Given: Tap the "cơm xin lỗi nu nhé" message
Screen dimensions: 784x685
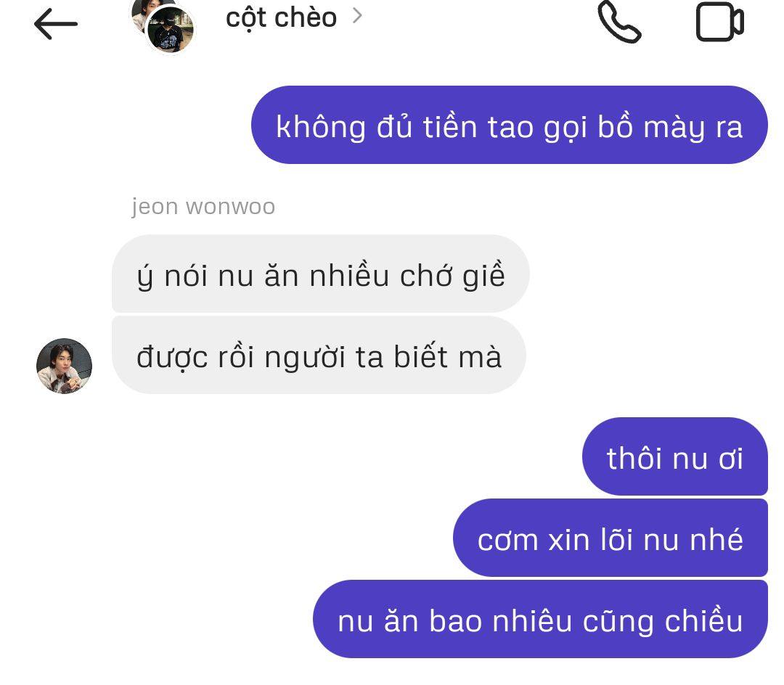Looking at the screenshot, I should point(610,538).
